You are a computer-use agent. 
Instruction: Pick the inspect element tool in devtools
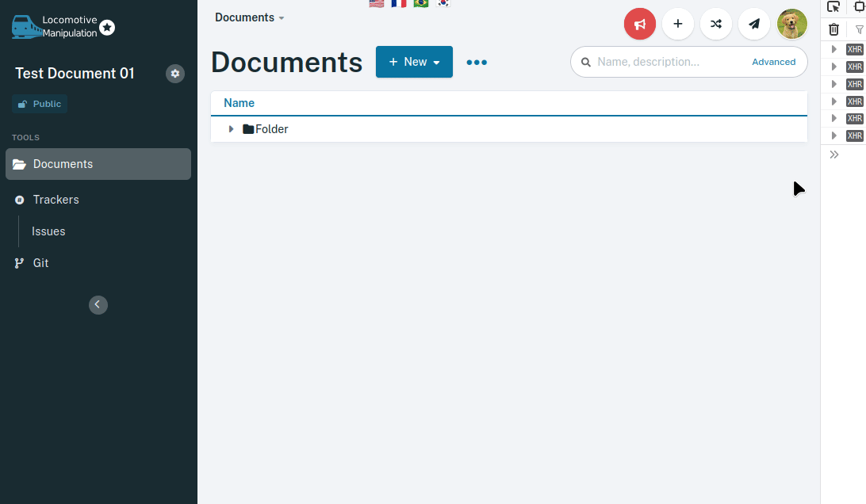pyautogui.click(x=833, y=7)
